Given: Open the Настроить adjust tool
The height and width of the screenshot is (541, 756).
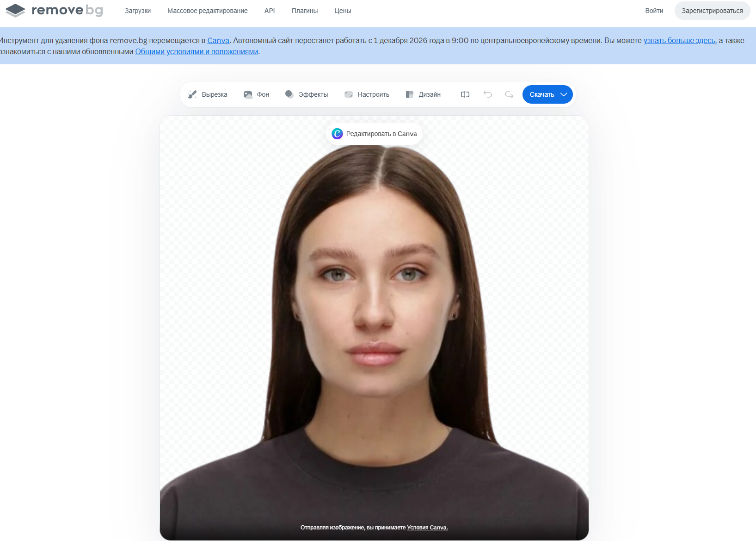Looking at the screenshot, I should point(367,94).
